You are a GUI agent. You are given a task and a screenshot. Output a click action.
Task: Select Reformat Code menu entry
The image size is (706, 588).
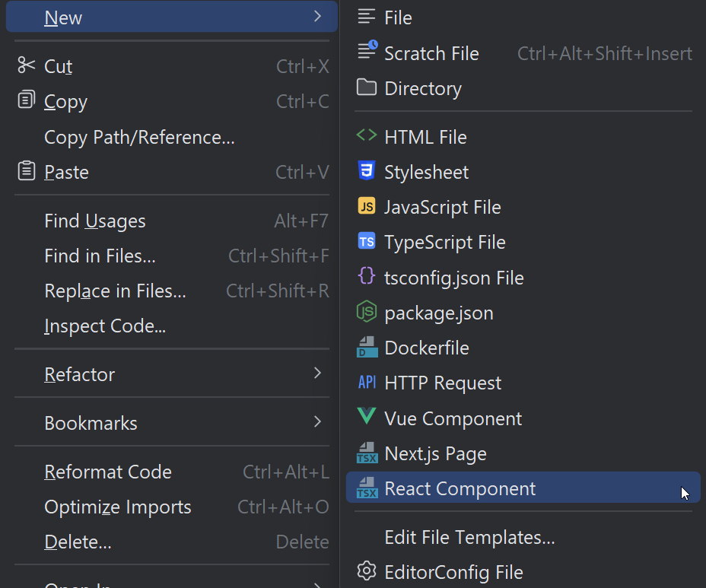coord(108,472)
